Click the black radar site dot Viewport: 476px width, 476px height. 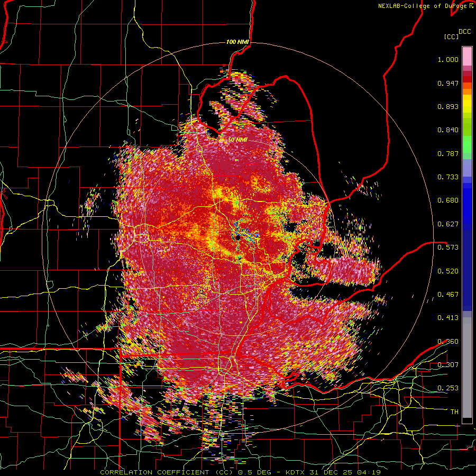pyautogui.click(x=237, y=237)
